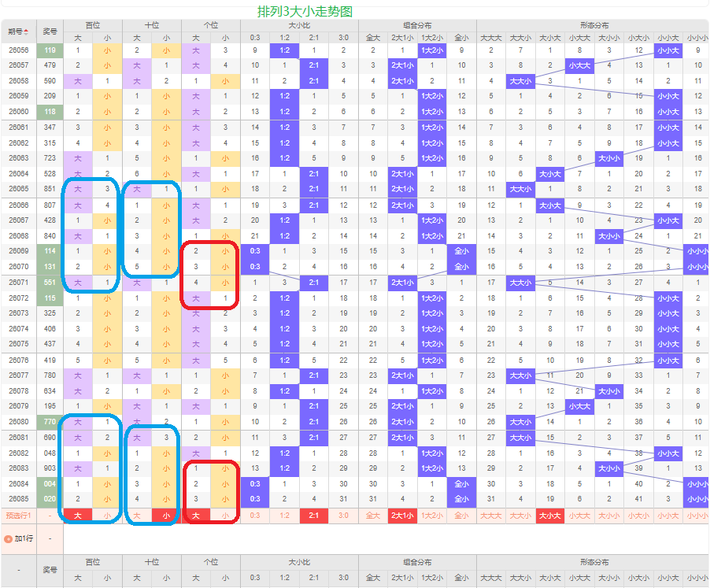Click prize number 020 in row 26085

tap(50, 499)
